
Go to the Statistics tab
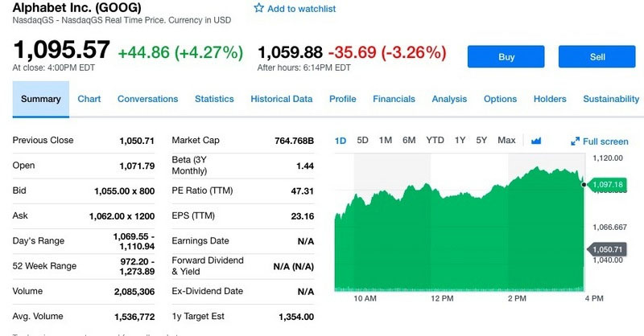point(214,99)
